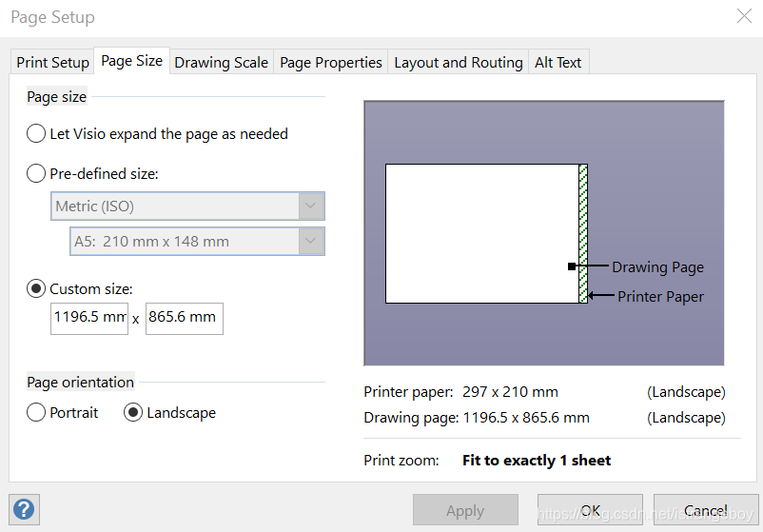Image resolution: width=763 pixels, height=532 pixels.
Task: Open the A5 210 mm x 148 mm dropdown
Action: (197, 241)
